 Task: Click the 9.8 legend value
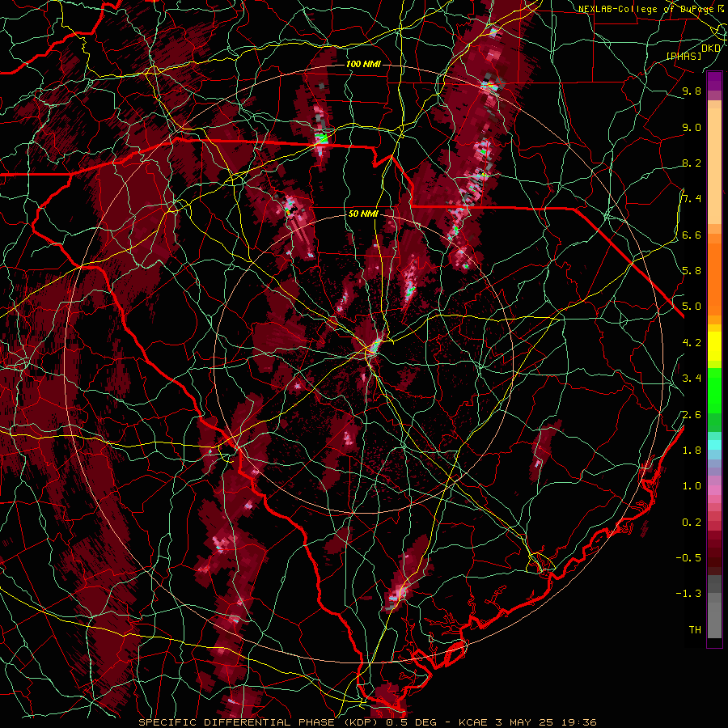pos(692,91)
